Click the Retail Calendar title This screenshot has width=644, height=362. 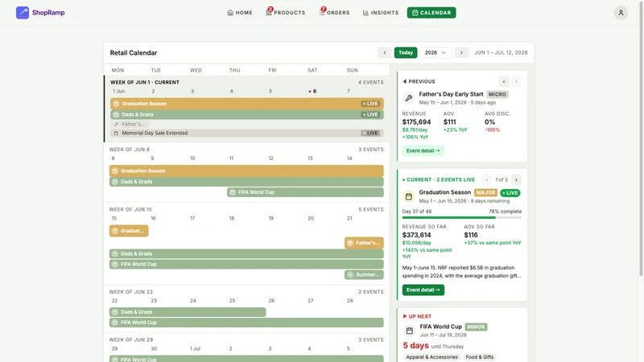[134, 53]
